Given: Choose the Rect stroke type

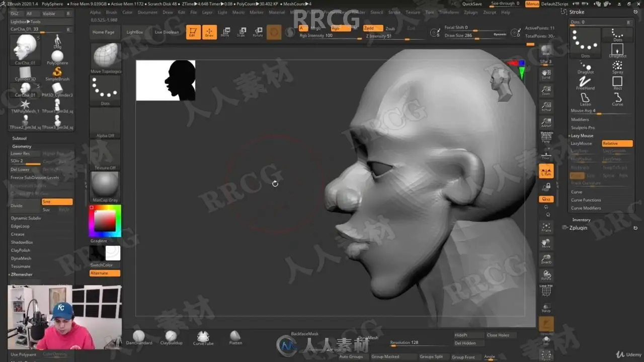Looking at the screenshot, I should [x=617, y=83].
